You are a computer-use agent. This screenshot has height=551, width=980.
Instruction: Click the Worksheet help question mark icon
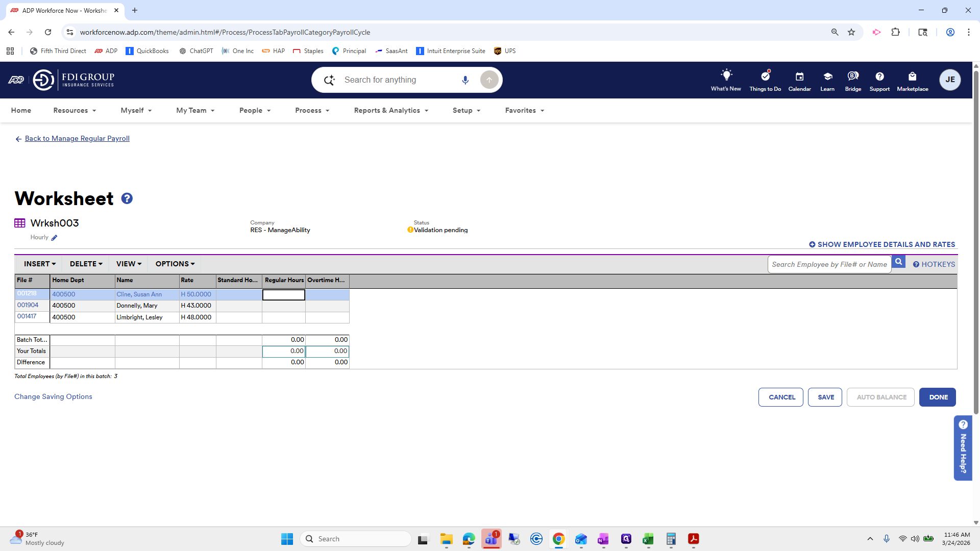click(127, 198)
